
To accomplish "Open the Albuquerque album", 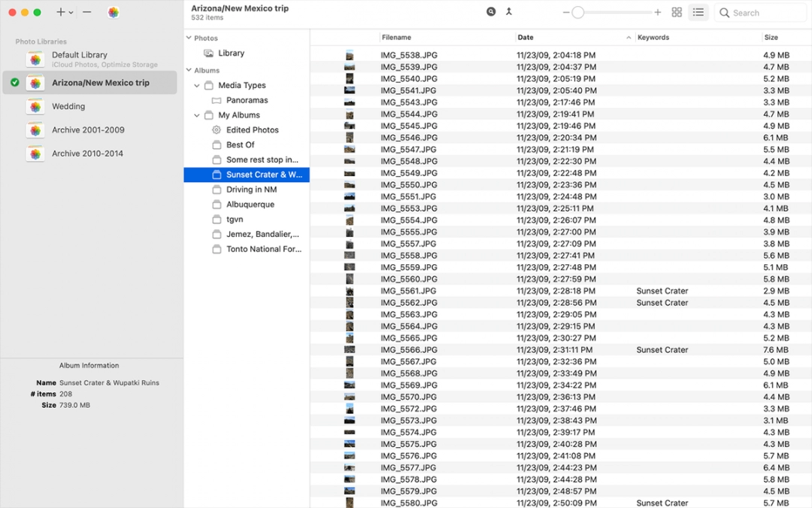I will pyautogui.click(x=250, y=205).
